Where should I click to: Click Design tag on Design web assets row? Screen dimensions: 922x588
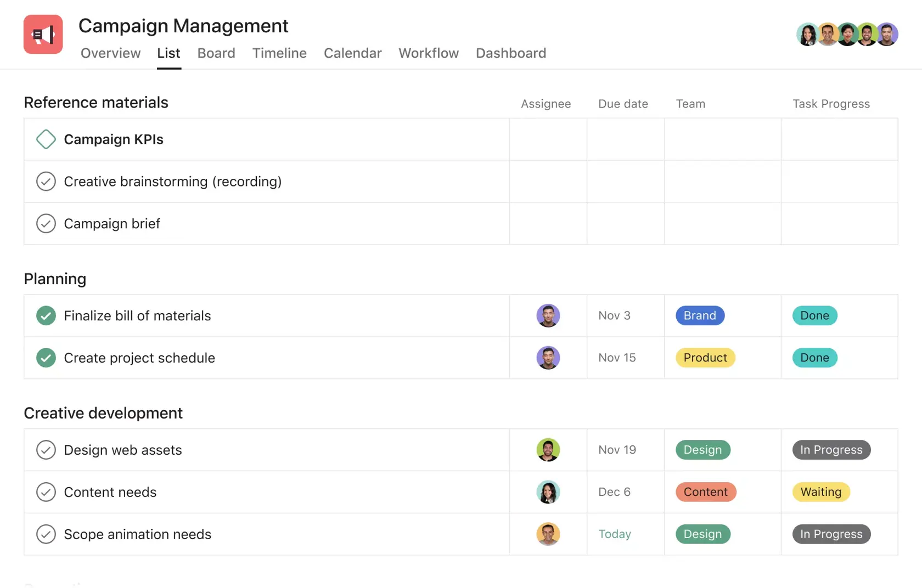click(702, 450)
